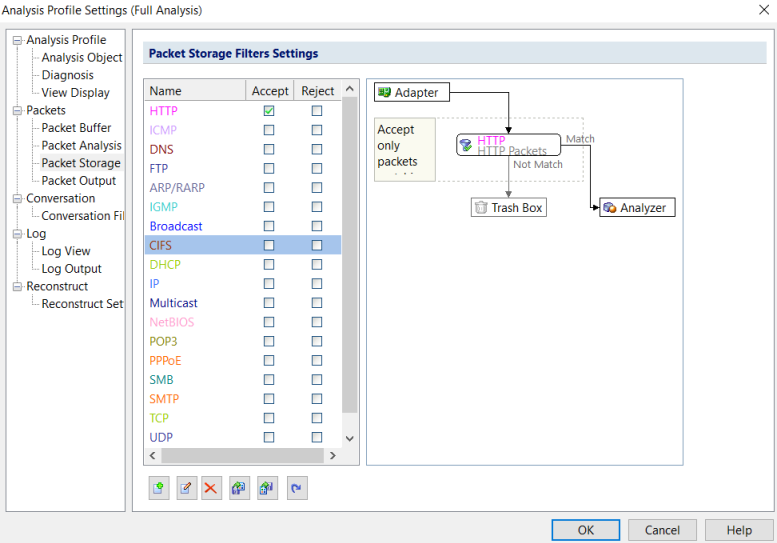777x543 pixels.
Task: Check the CIFS Accept checkbox
Action: click(269, 245)
